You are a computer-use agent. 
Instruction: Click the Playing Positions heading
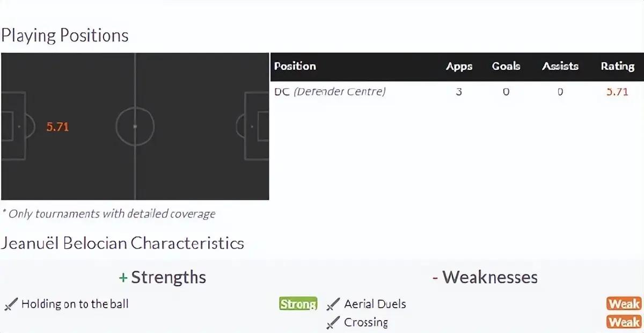tap(65, 35)
